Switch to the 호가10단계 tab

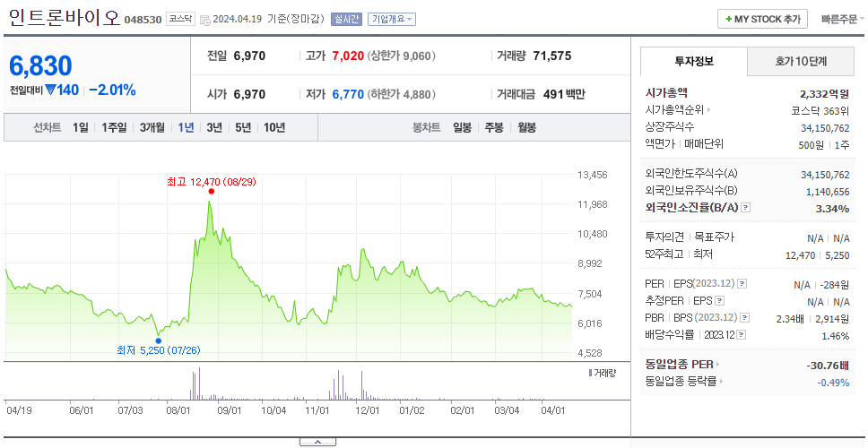(x=801, y=62)
